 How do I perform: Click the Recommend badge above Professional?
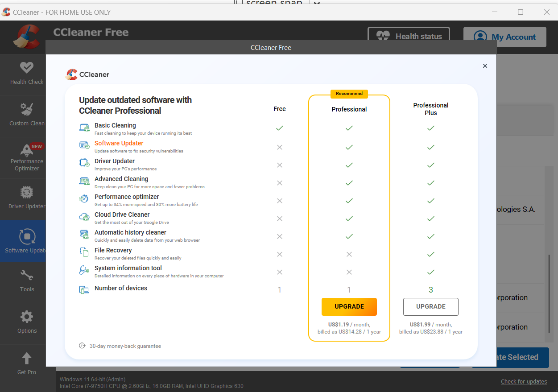[349, 94]
